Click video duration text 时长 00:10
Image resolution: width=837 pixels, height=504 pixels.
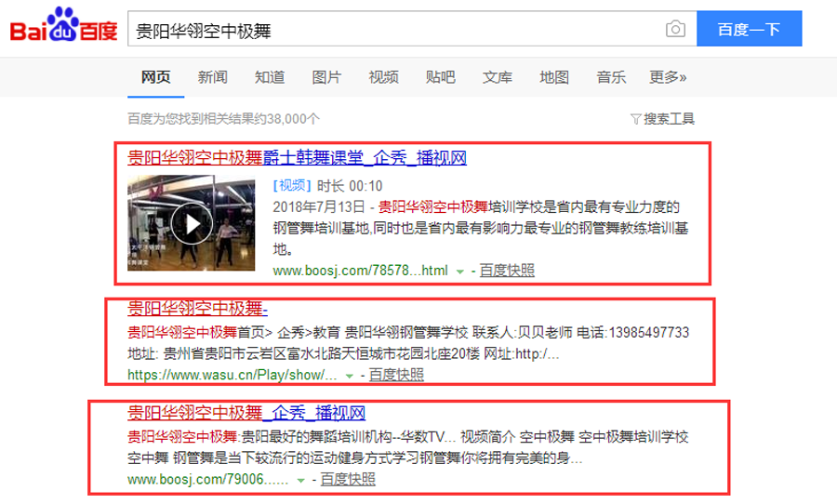[x=350, y=186]
